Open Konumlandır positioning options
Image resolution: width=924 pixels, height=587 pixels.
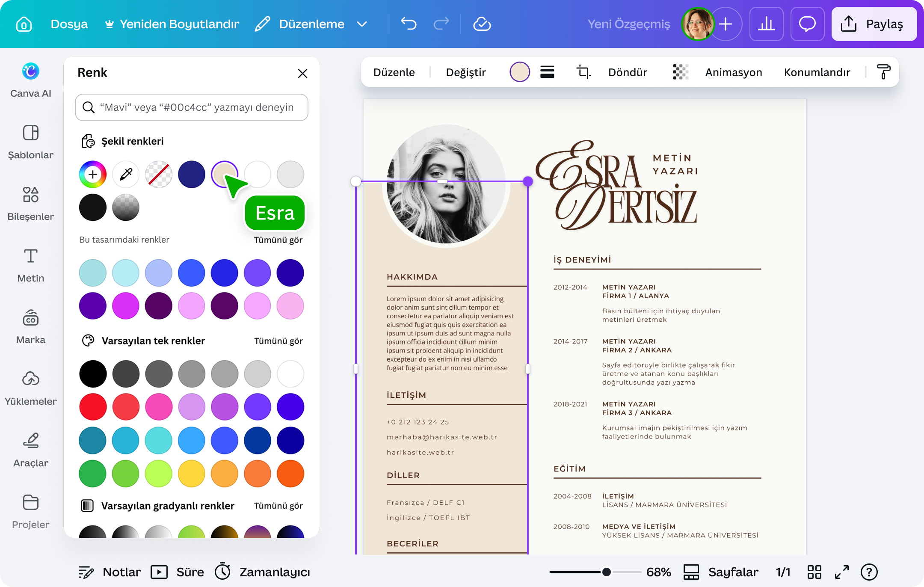coord(817,72)
